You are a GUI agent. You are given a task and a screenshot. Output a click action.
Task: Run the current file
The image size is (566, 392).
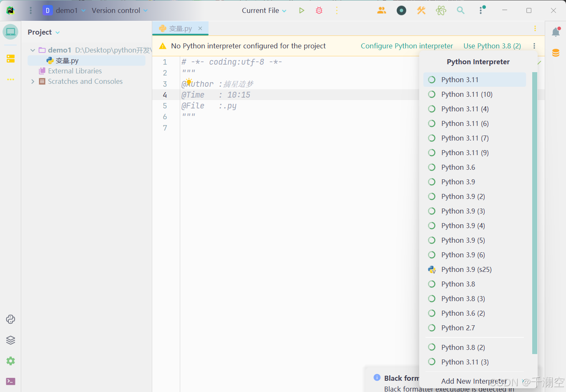pos(302,10)
